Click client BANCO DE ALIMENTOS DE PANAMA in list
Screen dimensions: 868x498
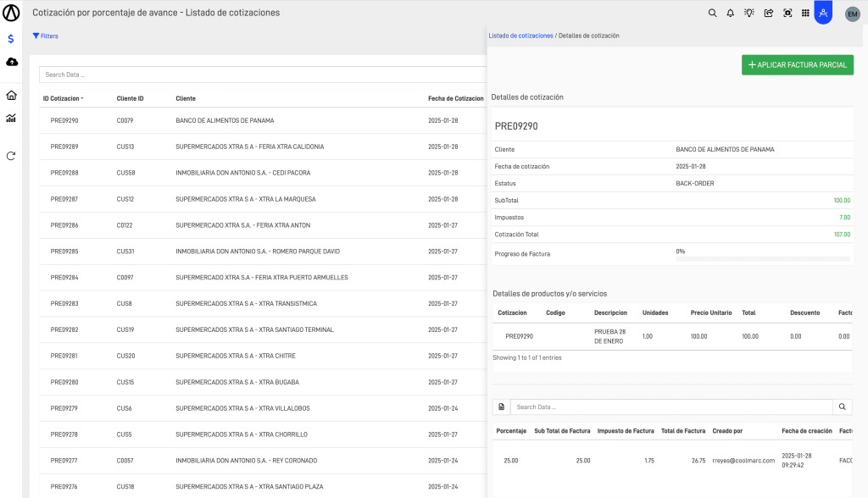[225, 120]
